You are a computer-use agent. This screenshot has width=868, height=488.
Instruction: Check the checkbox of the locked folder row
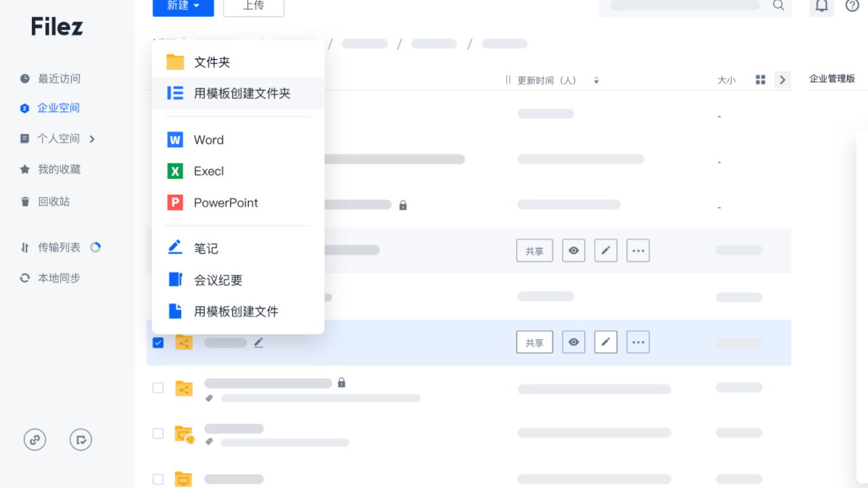click(158, 388)
